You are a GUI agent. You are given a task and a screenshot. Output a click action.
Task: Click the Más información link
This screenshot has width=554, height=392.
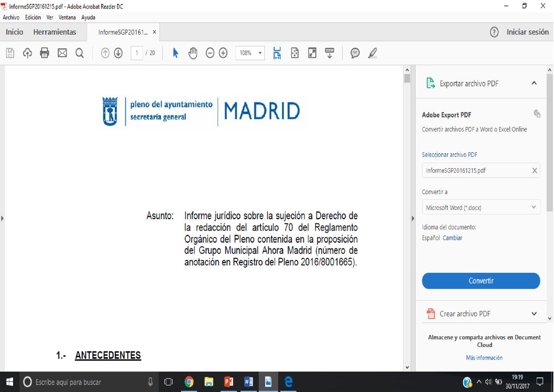[x=484, y=358]
